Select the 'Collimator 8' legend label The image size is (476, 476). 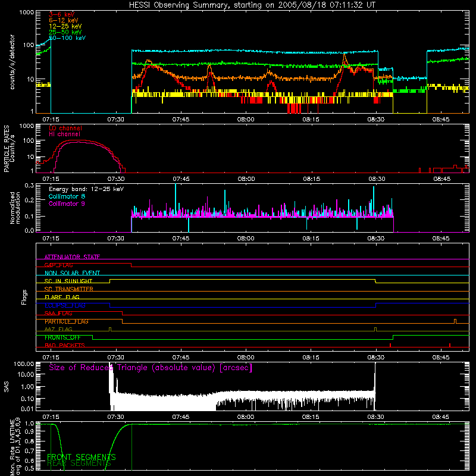tap(67, 196)
